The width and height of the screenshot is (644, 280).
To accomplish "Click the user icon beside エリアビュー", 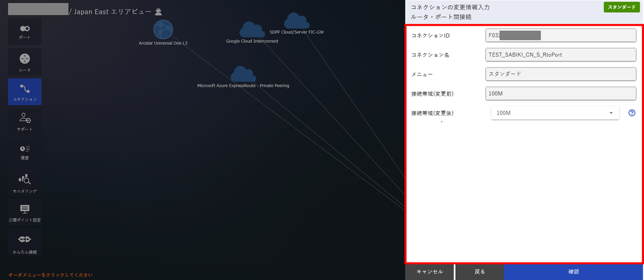I will [x=158, y=12].
